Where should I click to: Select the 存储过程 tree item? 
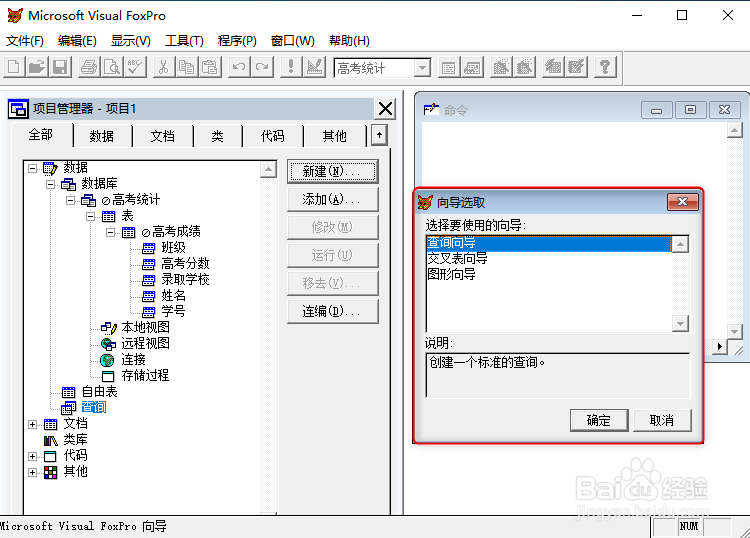coord(145,375)
